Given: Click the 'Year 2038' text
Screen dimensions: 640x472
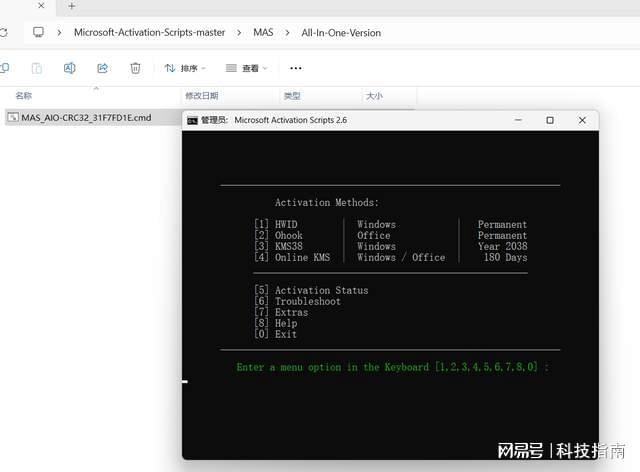Looking at the screenshot, I should (502, 246).
